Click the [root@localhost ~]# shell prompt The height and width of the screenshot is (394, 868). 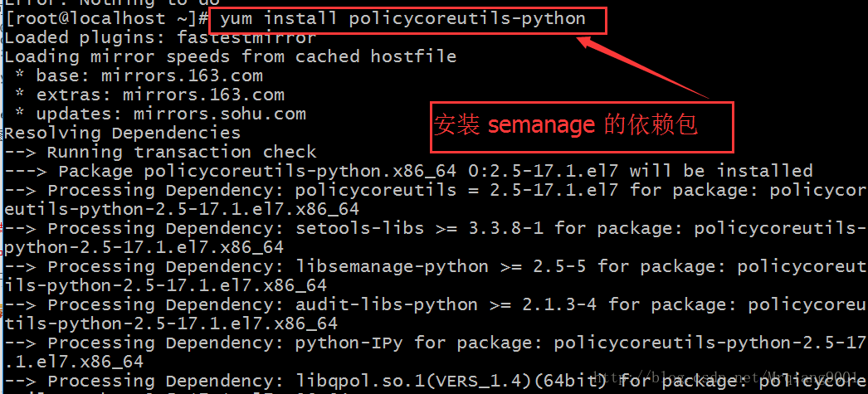click(105, 18)
